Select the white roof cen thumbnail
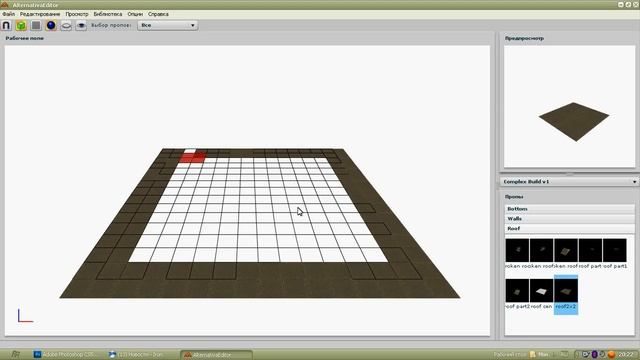This screenshot has height=360, width=640. point(542,291)
